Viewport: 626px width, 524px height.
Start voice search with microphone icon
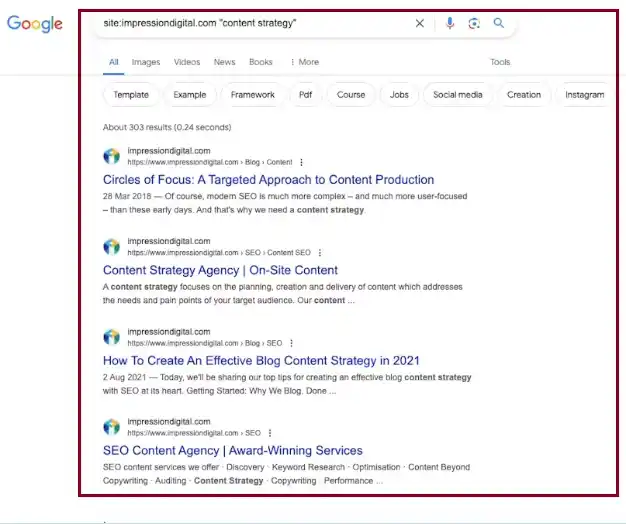pos(450,24)
